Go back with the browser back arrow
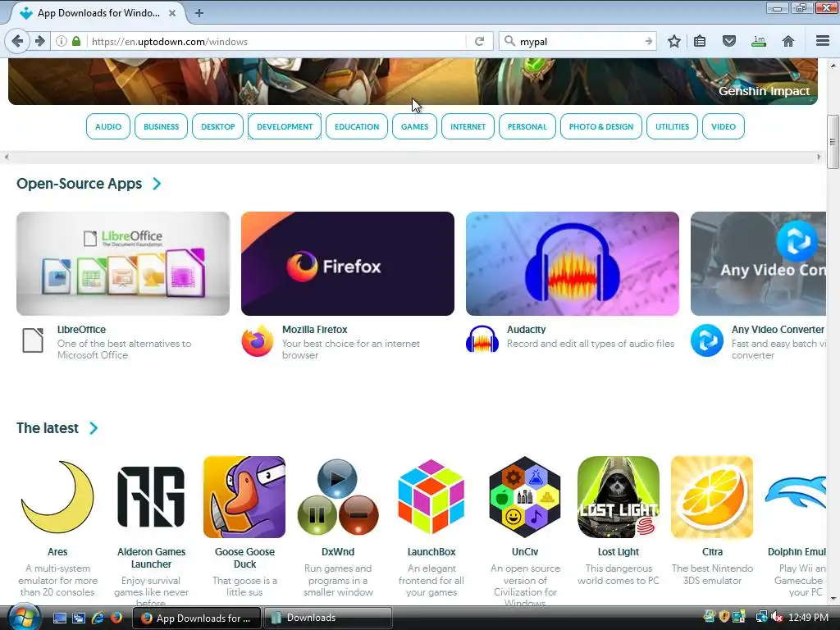Viewport: 840px width, 630px height. [x=17, y=41]
